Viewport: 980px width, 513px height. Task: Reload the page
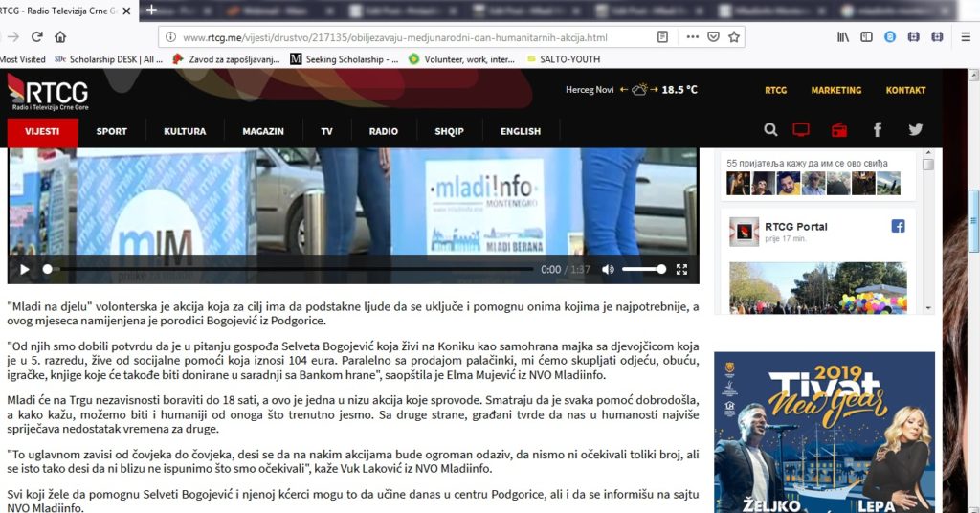pyautogui.click(x=37, y=37)
